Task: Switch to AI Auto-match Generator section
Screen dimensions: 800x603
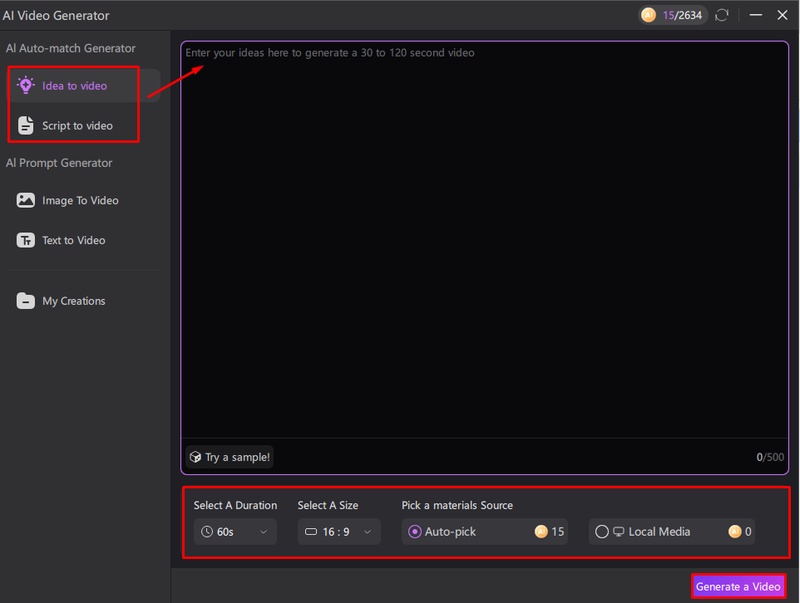Action: coord(72,48)
